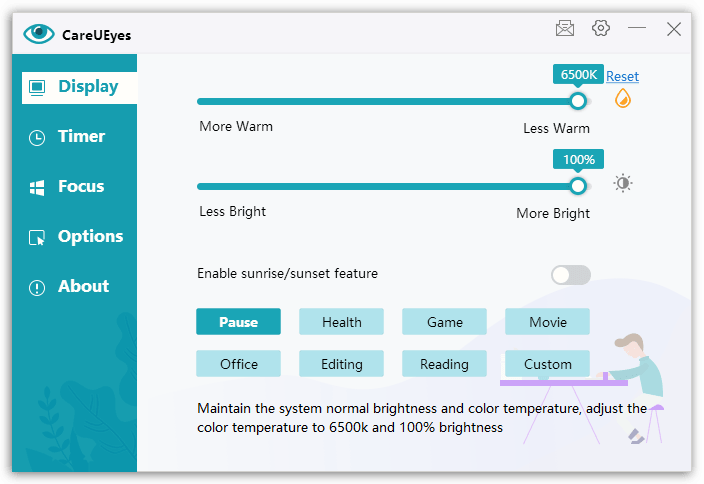Click the middle of the brightness track
Screen dimensions: 704x484
pos(394,186)
